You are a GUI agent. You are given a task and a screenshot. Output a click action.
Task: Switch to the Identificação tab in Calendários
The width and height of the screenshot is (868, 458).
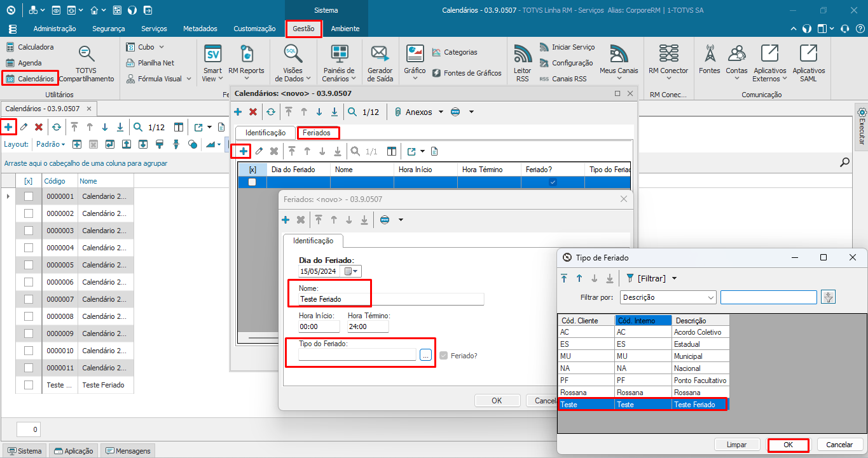[x=265, y=133]
